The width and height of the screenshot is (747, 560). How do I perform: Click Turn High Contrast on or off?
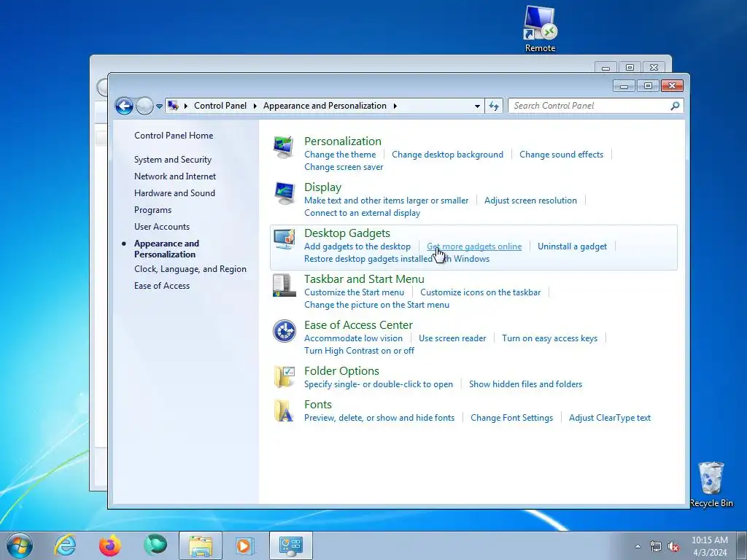[x=359, y=351]
